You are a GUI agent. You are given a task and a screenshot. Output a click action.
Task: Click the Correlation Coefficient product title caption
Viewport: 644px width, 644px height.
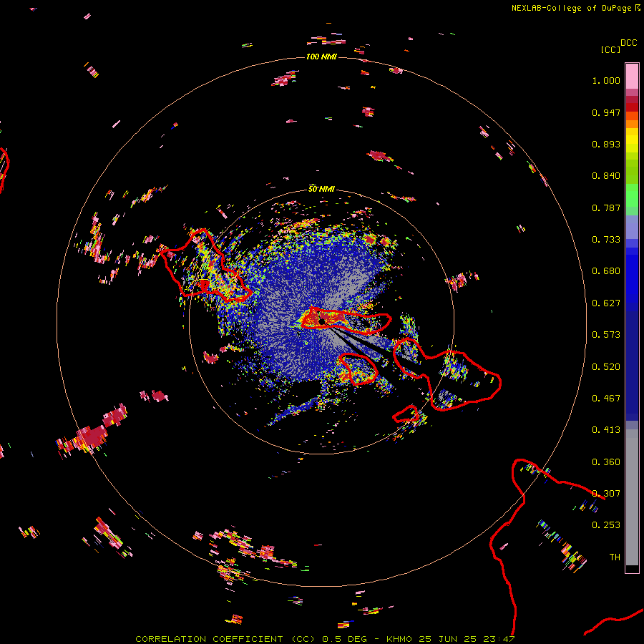(325, 639)
